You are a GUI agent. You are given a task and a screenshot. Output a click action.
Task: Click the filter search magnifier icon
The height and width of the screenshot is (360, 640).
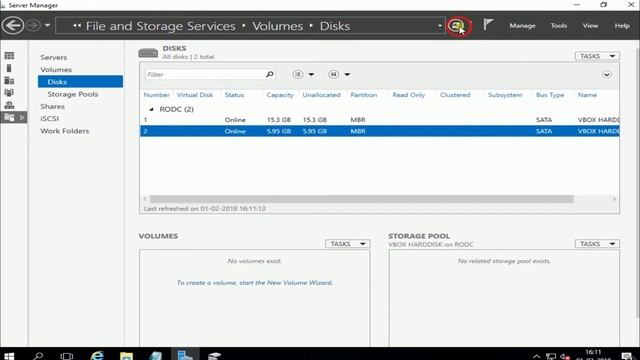tap(269, 74)
